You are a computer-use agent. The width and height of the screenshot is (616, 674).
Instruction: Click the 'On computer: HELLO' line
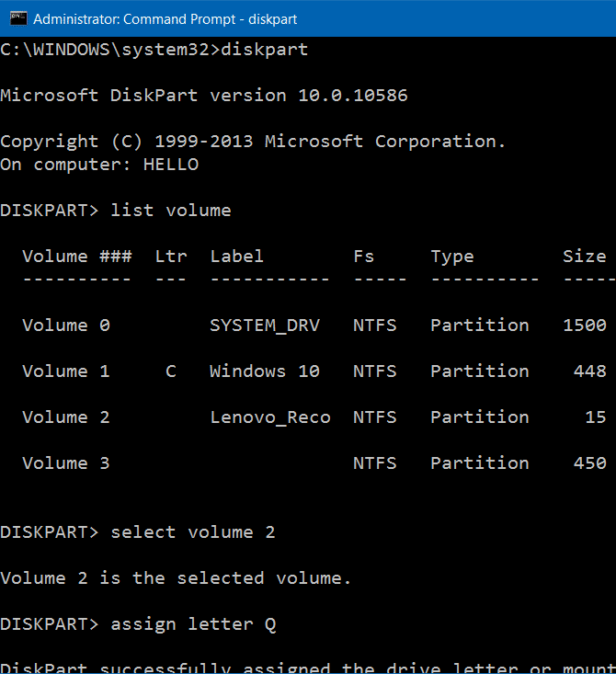pyautogui.click(x=99, y=165)
